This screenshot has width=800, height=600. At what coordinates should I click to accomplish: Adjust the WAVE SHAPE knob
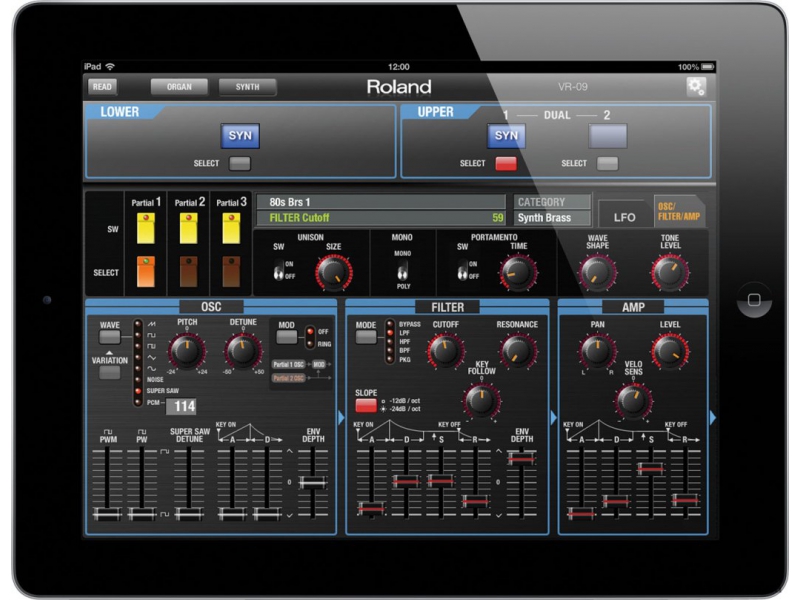coord(597,272)
